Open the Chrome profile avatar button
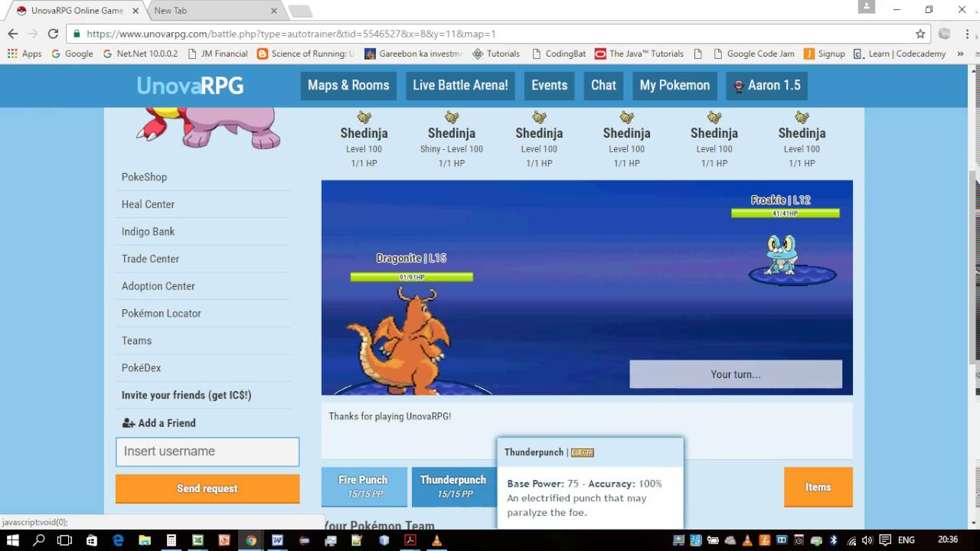980x551 pixels. click(x=867, y=7)
